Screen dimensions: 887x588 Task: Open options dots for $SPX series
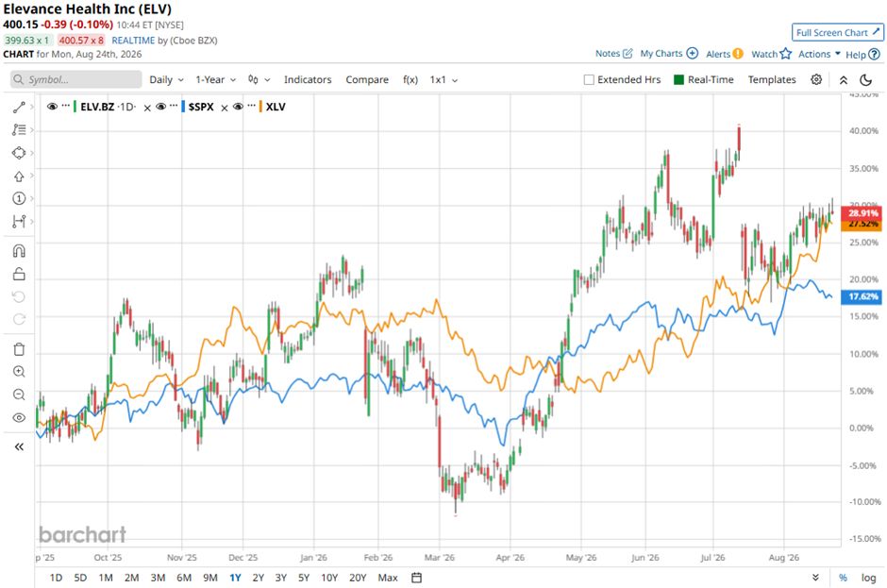coord(174,106)
